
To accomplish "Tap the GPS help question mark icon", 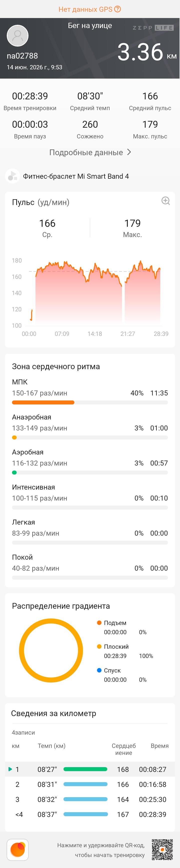I will 117,9.
